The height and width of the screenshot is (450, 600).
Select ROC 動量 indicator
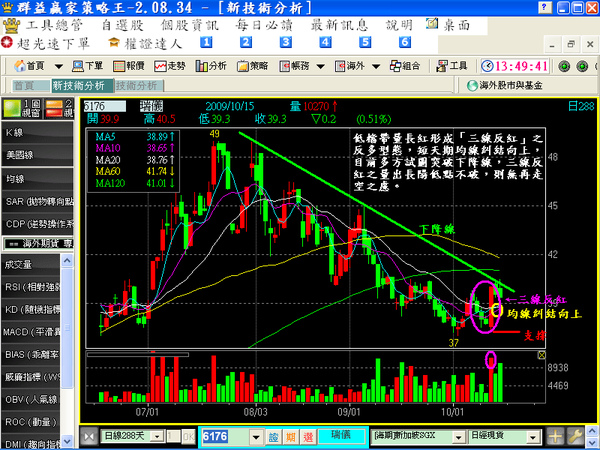31,422
